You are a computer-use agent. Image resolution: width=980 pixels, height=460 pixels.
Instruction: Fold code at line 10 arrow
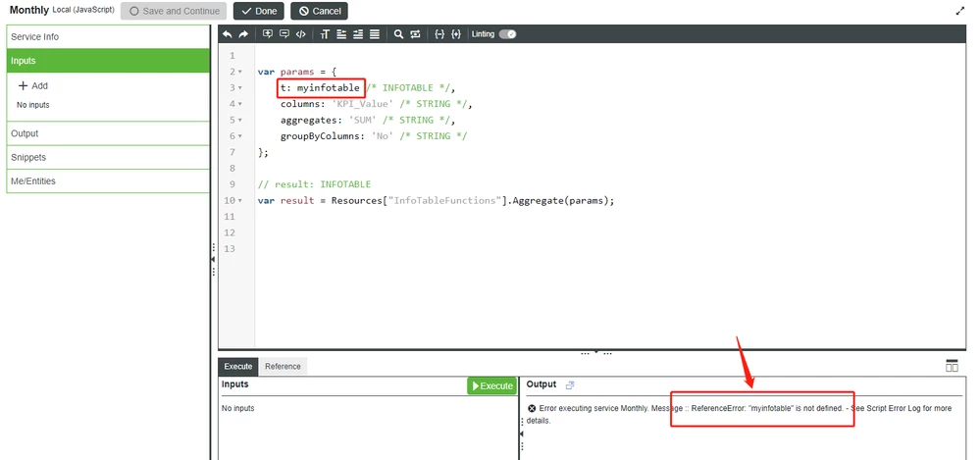(x=240, y=201)
